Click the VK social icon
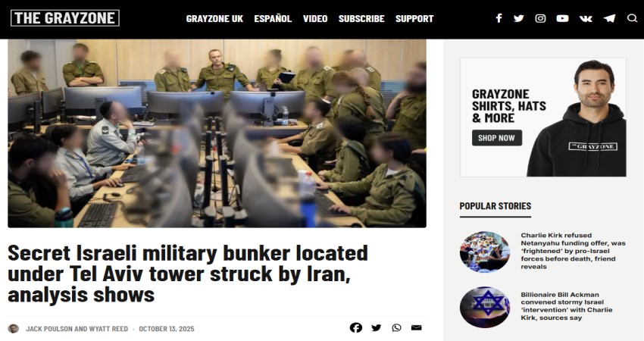644x341 pixels. 586,18
